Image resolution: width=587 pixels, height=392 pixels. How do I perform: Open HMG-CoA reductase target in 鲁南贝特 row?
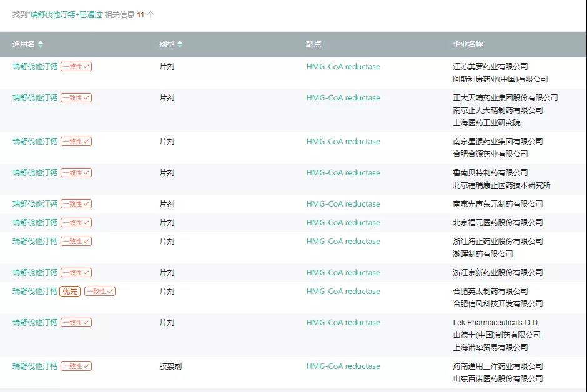pos(343,173)
